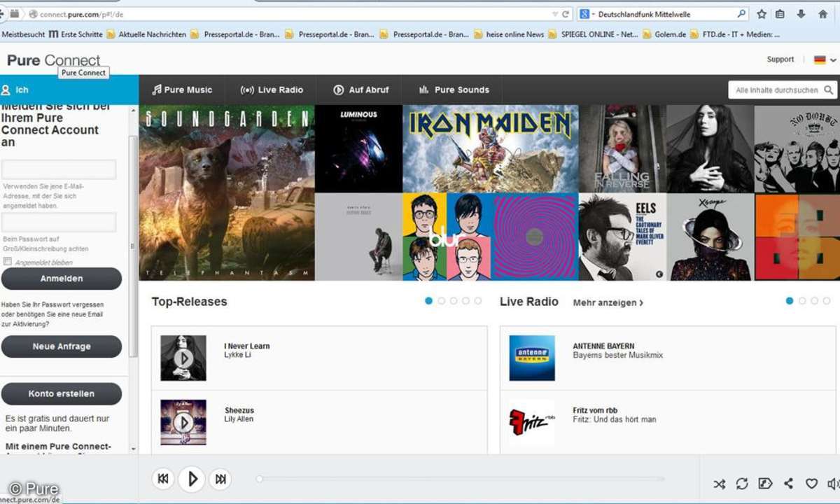
Task: Click the Pure Connect logo
Action: [54, 60]
